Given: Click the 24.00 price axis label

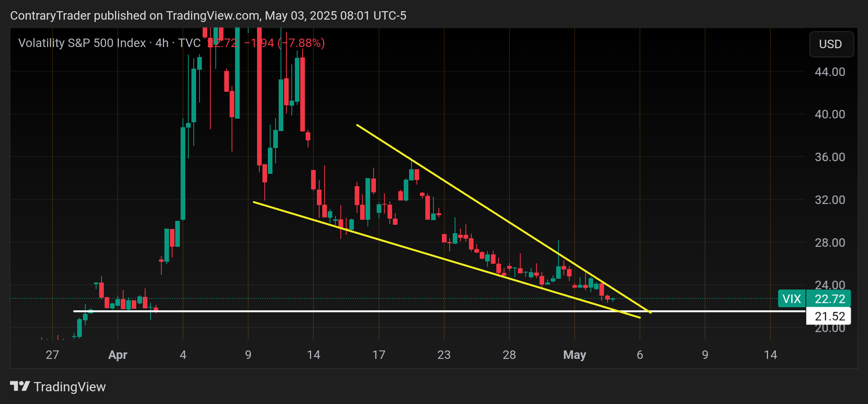Looking at the screenshot, I should (830, 284).
